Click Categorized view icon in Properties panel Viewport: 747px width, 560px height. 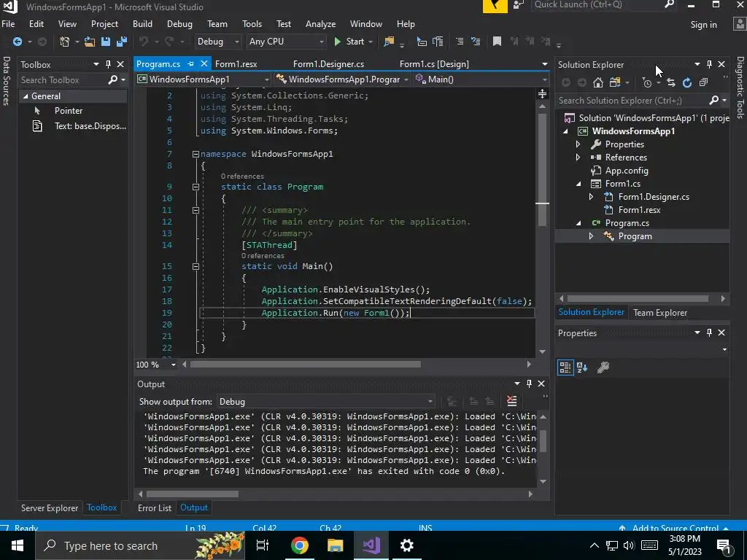pos(565,367)
